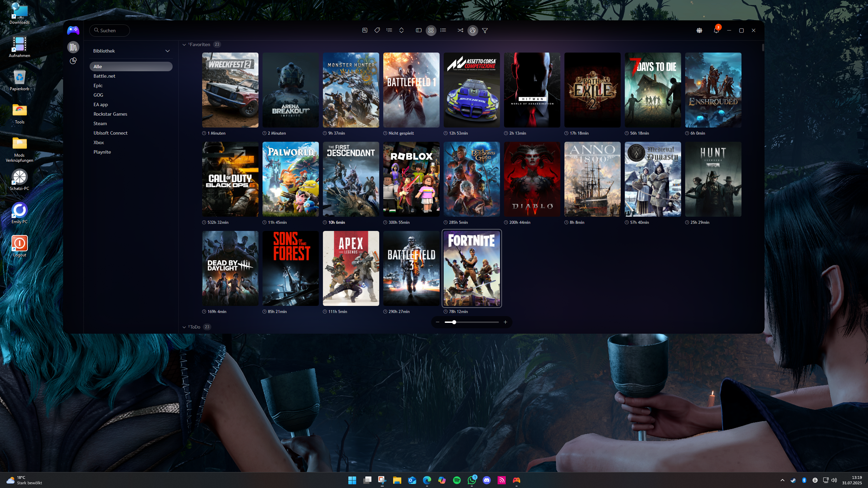Switch to grid view mode
Image resolution: width=868 pixels, height=488 pixels.
431,31
